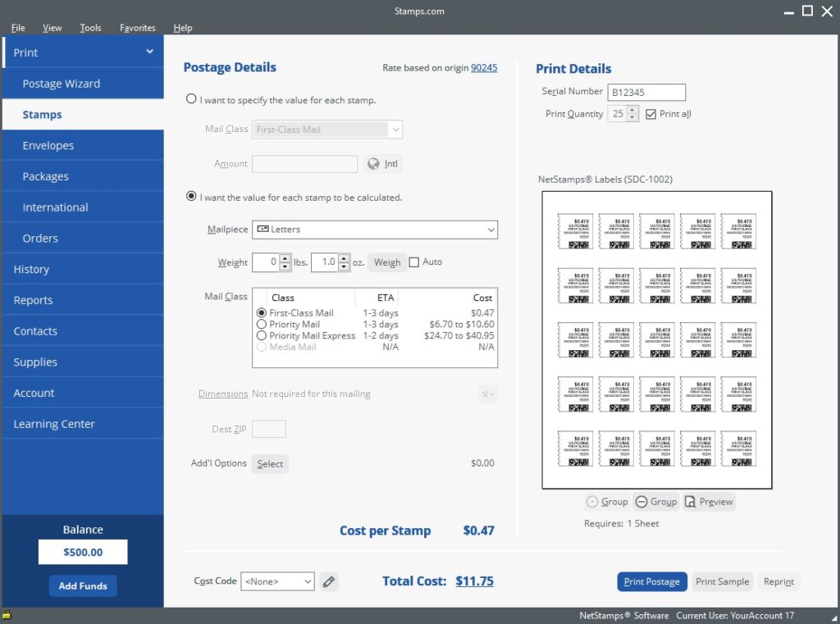This screenshot has width=840, height=624.
Task: Click the Stamps sidebar item
Action: [x=83, y=115]
